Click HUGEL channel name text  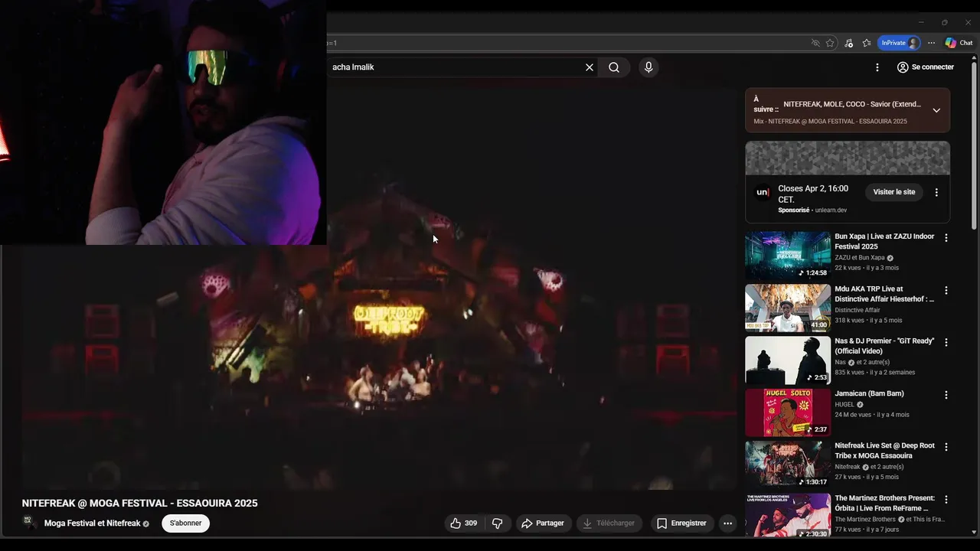click(x=844, y=404)
